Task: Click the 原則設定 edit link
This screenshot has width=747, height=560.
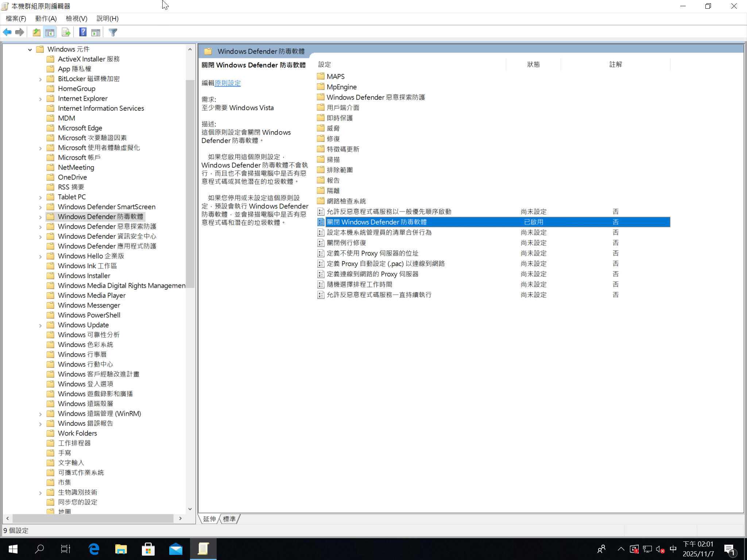Action: pyautogui.click(x=227, y=83)
